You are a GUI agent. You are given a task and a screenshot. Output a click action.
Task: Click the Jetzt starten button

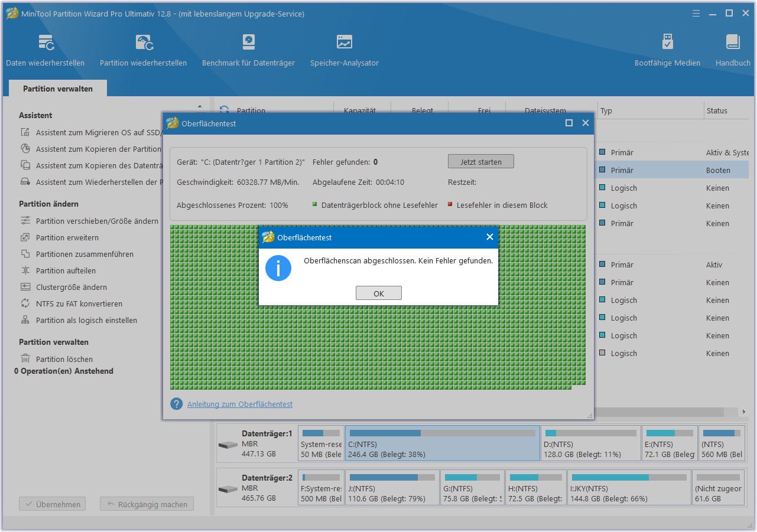coord(481,162)
